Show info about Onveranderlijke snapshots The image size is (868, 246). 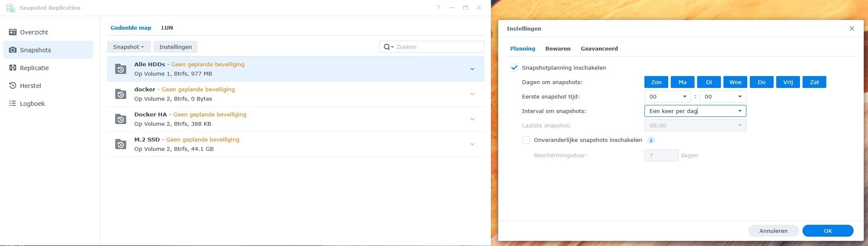click(x=651, y=140)
